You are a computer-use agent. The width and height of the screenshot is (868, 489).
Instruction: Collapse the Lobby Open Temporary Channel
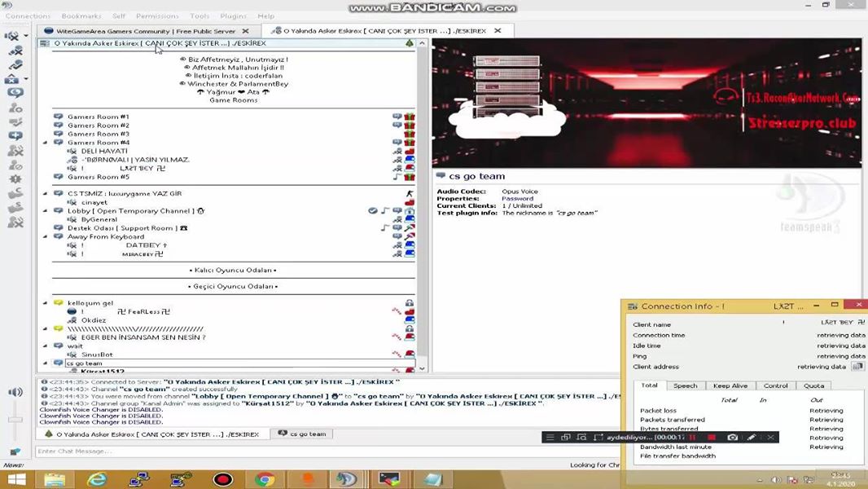(46, 211)
